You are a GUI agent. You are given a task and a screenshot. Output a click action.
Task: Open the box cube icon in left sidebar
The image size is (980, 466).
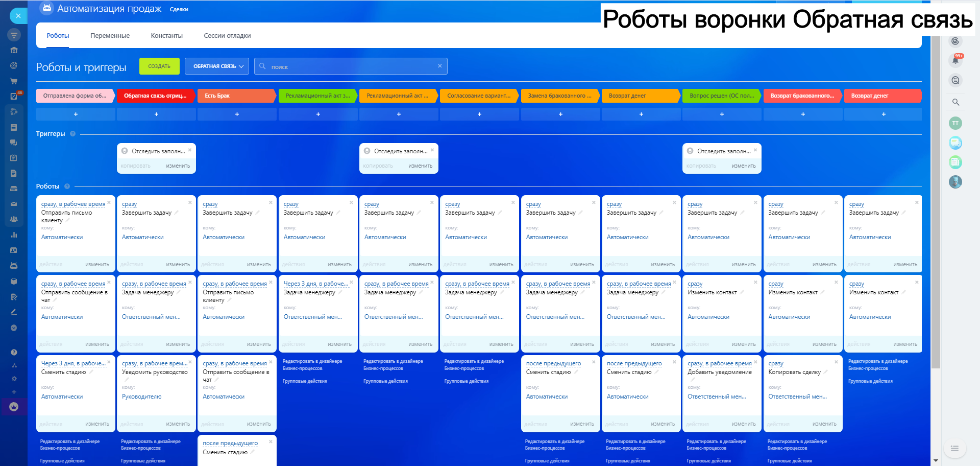[x=14, y=281]
